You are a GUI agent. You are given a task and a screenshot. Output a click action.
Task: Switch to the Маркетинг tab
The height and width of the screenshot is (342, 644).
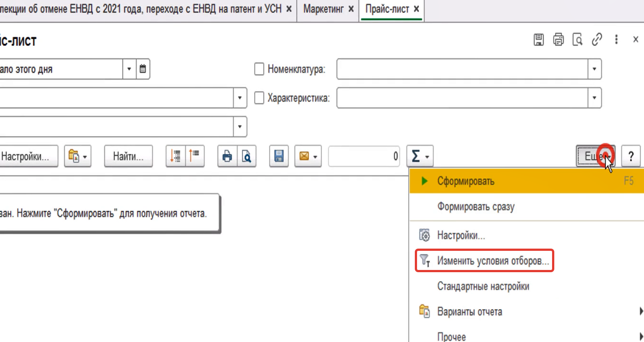coord(324,9)
